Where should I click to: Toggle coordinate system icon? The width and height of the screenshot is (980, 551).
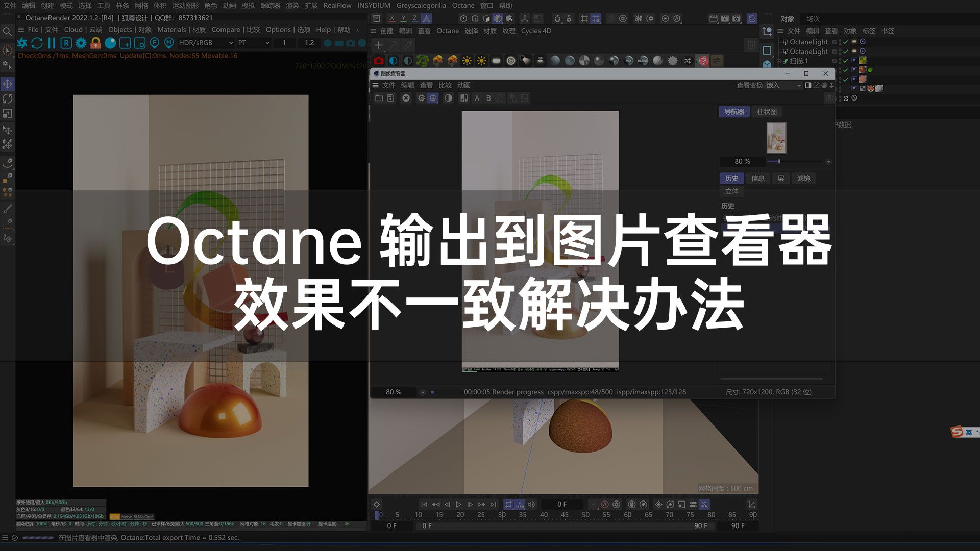coord(426,18)
